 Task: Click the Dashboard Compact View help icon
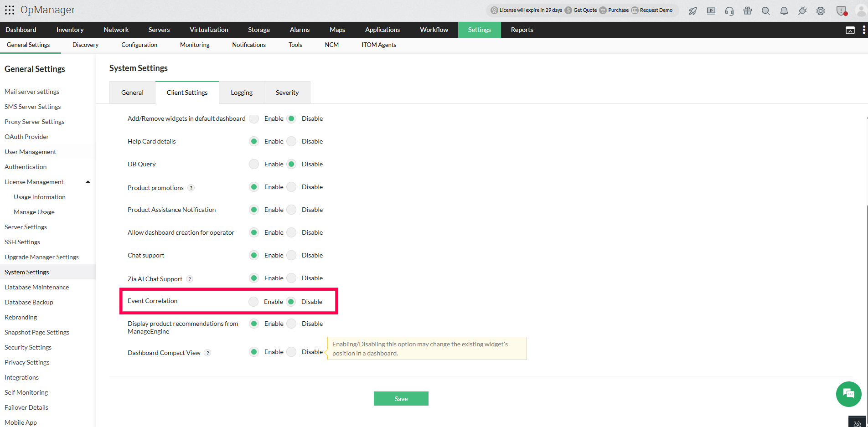208,353
